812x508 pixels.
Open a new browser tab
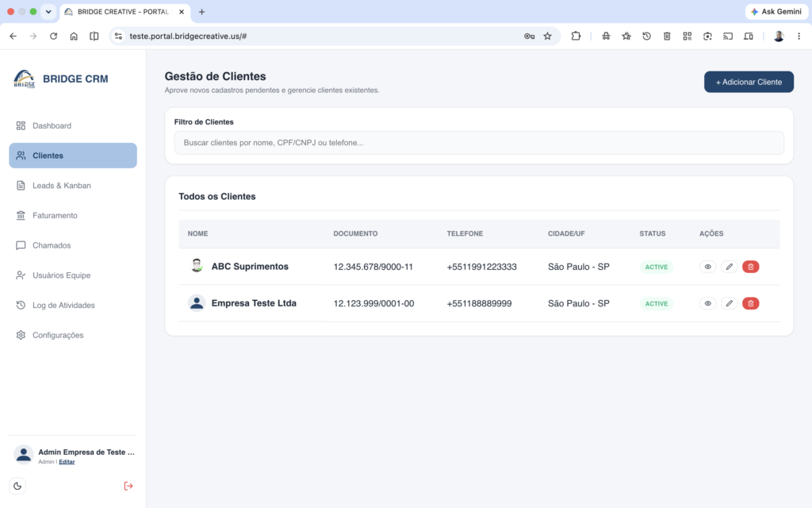[202, 11]
